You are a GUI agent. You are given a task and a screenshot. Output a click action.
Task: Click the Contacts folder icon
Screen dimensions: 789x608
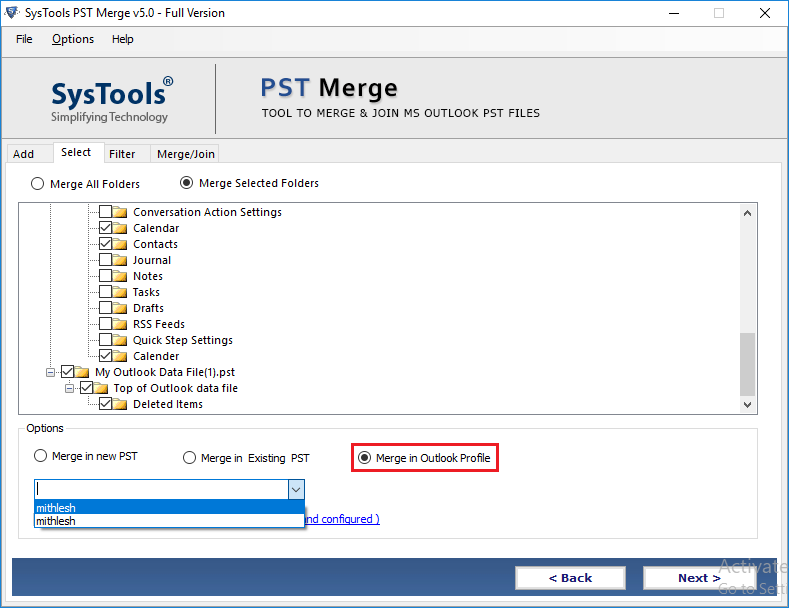[x=120, y=244]
